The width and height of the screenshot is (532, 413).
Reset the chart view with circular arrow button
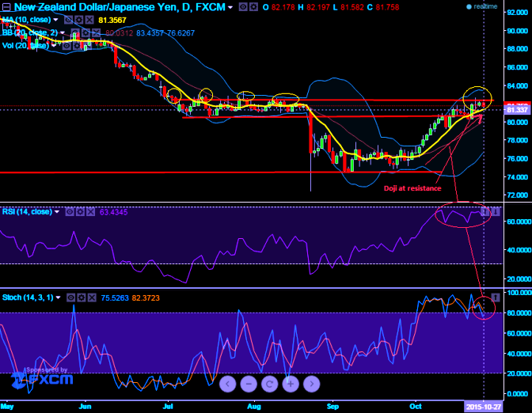click(270, 384)
